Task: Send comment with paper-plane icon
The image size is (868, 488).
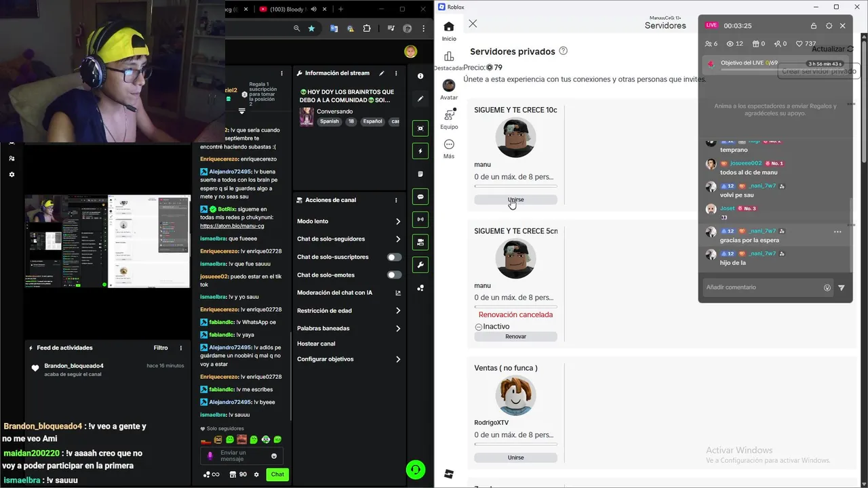Action: (842, 287)
